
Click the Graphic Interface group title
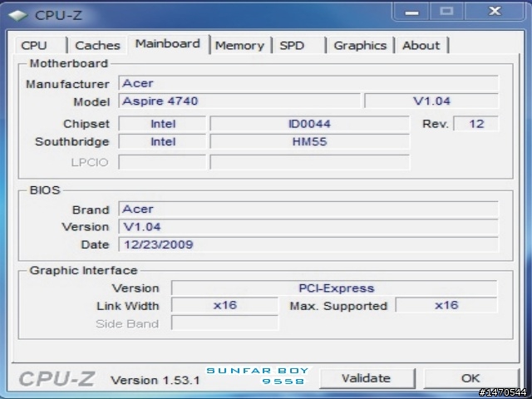83,270
